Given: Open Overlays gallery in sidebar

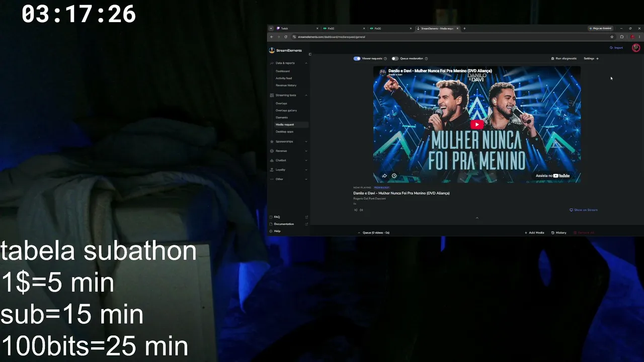Looking at the screenshot, I should point(286,110).
